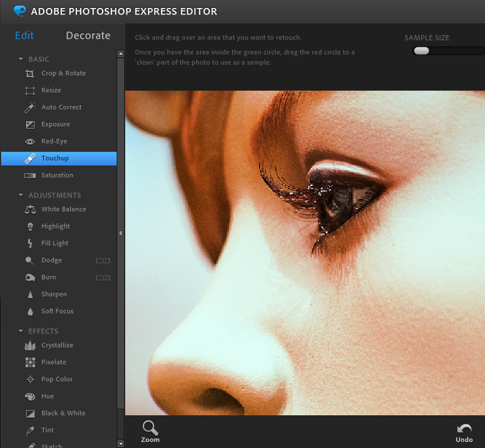Click the sidebar scrollbar down arrow
The height and width of the screenshot is (448, 485).
(121, 444)
